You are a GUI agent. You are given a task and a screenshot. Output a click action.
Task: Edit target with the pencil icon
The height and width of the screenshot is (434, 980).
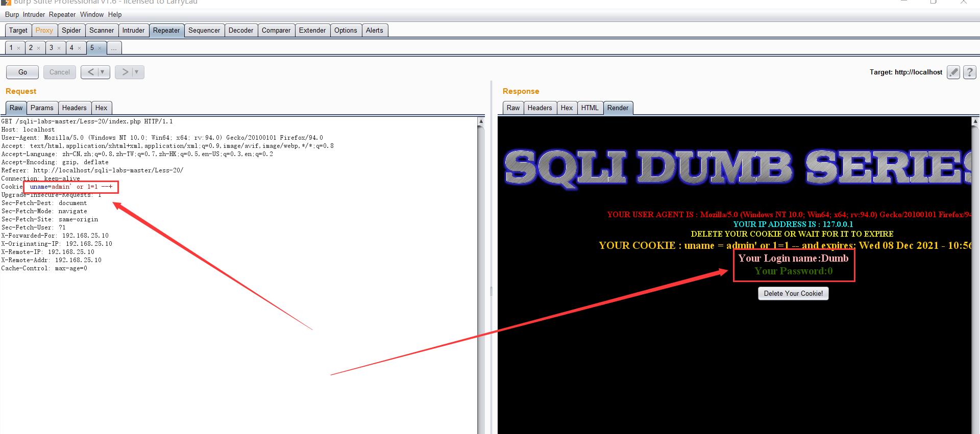pyautogui.click(x=953, y=72)
